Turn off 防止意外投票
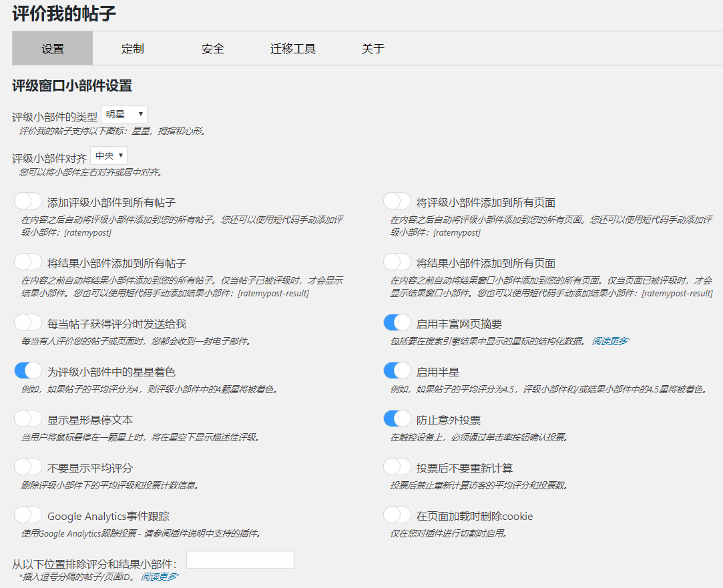Screen dimensions: 723x588 coord(397,418)
